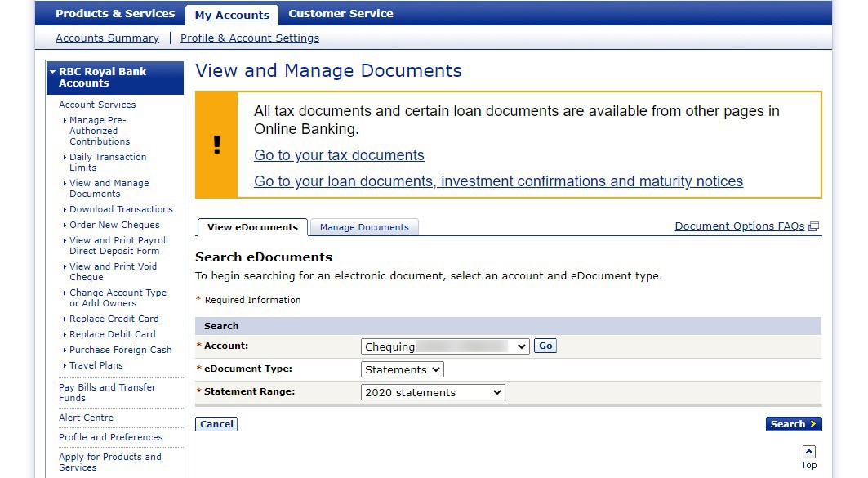Open Replace Credit Card

tap(114, 319)
